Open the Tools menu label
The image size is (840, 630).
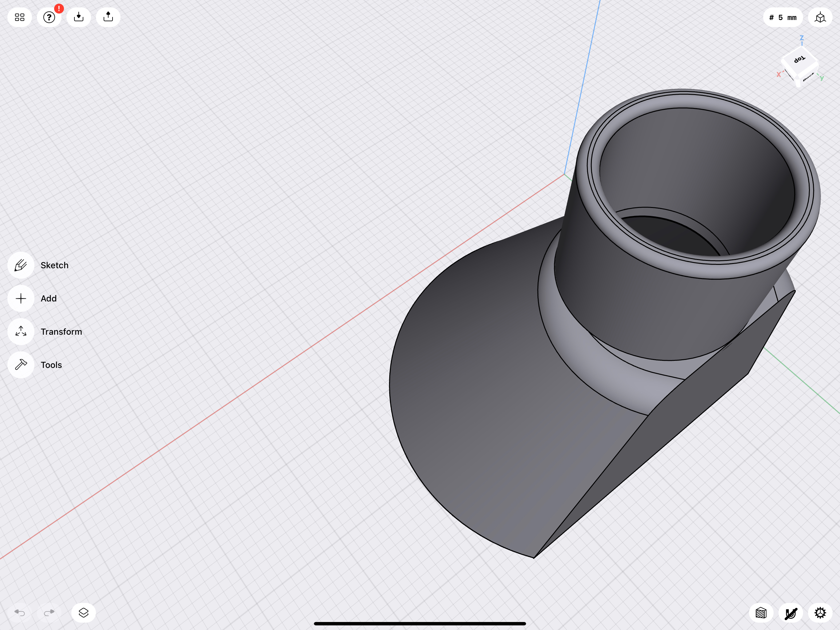[51, 365]
